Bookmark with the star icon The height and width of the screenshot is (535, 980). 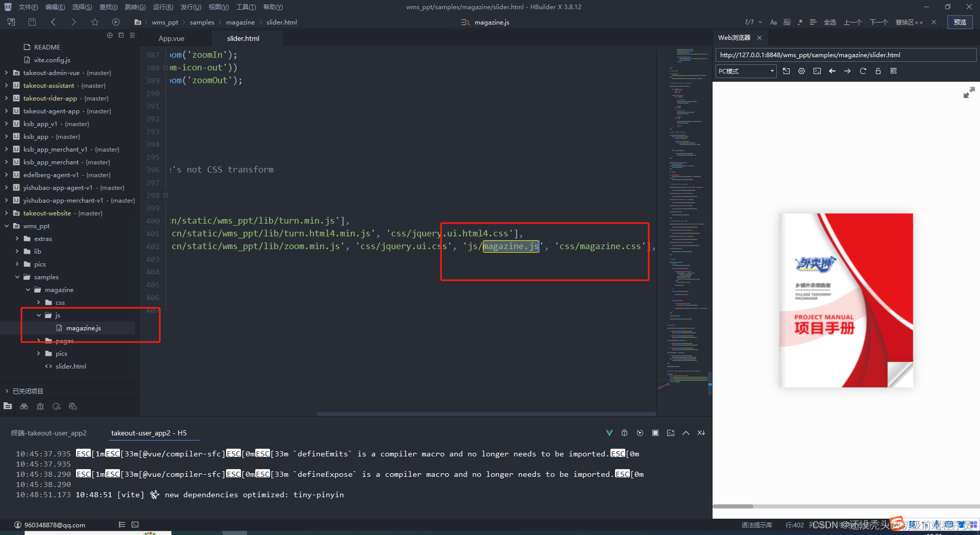(x=95, y=22)
